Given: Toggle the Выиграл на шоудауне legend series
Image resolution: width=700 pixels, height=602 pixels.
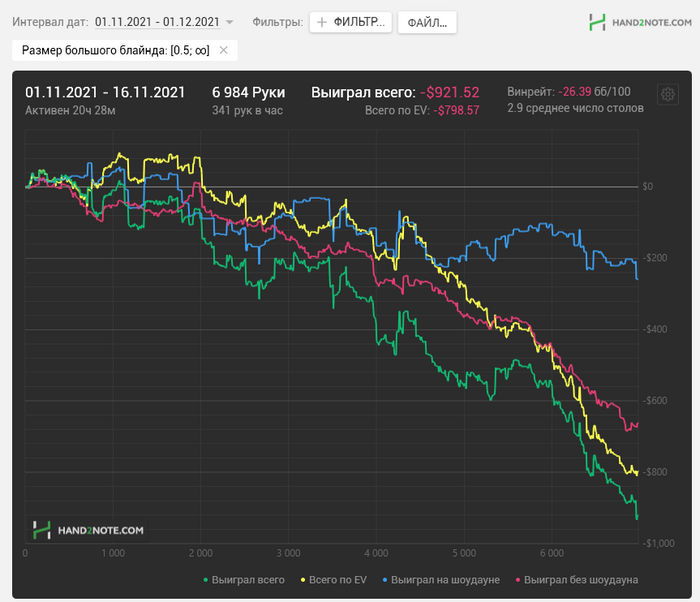Looking at the screenshot, I should coord(441,580).
